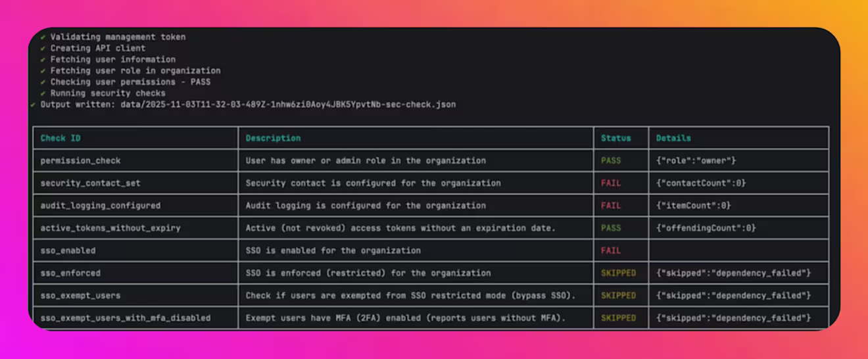Select the 'security_contact_set' check ID cell

(x=135, y=183)
